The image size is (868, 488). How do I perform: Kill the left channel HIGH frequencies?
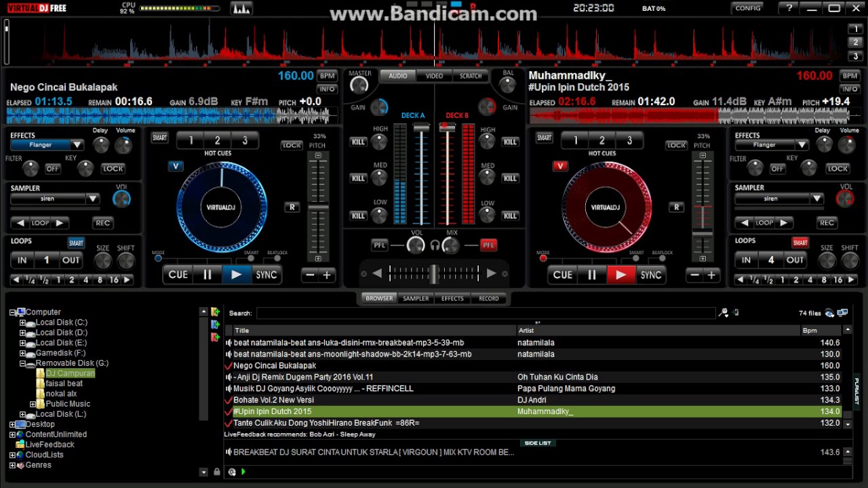[x=358, y=142]
